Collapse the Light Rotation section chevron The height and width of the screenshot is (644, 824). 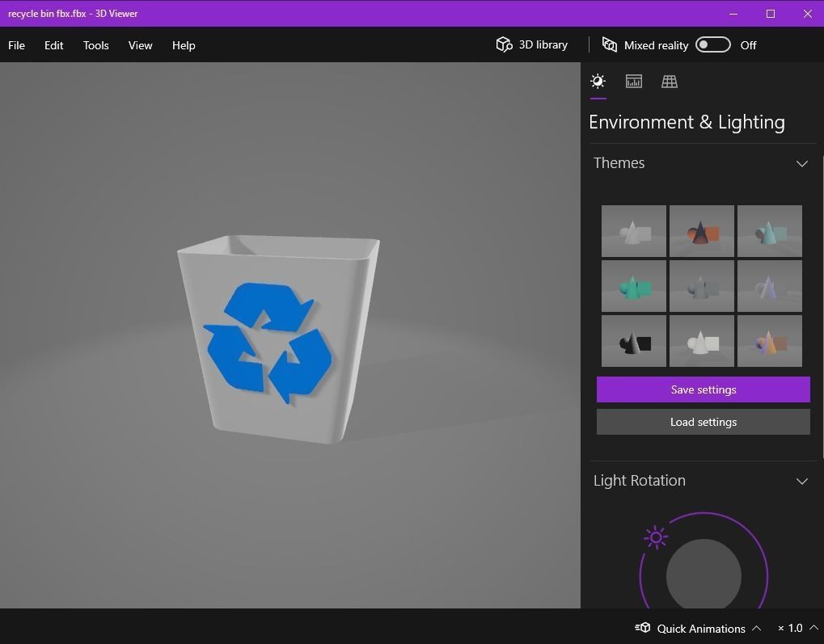(802, 481)
